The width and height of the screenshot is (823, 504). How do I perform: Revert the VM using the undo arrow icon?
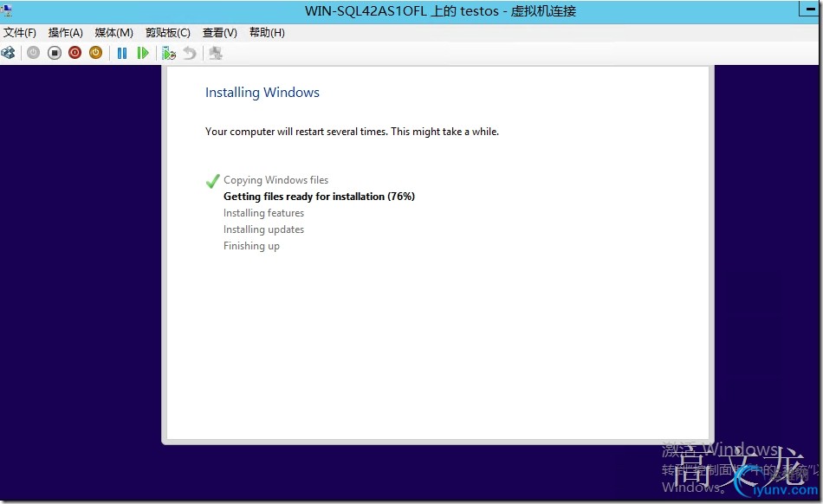pyautogui.click(x=190, y=53)
